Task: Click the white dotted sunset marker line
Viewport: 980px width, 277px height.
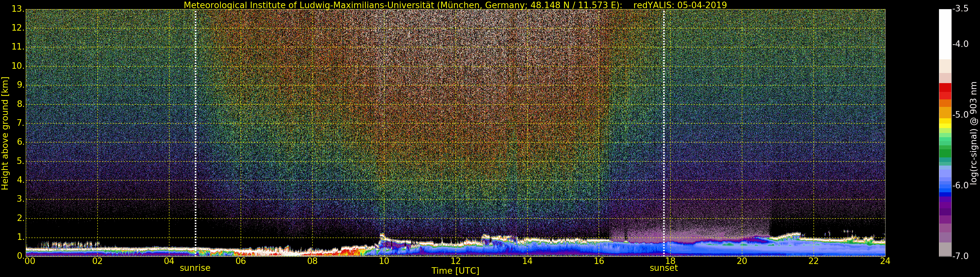Action: pyautogui.click(x=664, y=132)
